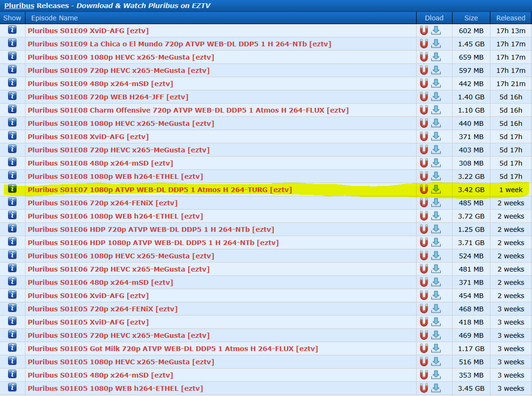Select the 1.17 GB size cell
Viewport: 532px width, 396px height.
pyautogui.click(x=471, y=348)
